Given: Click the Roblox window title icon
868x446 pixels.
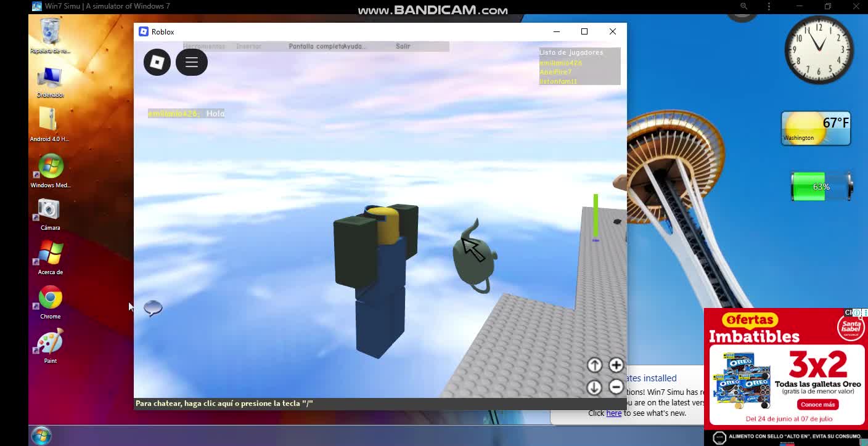Looking at the screenshot, I should point(144,31).
